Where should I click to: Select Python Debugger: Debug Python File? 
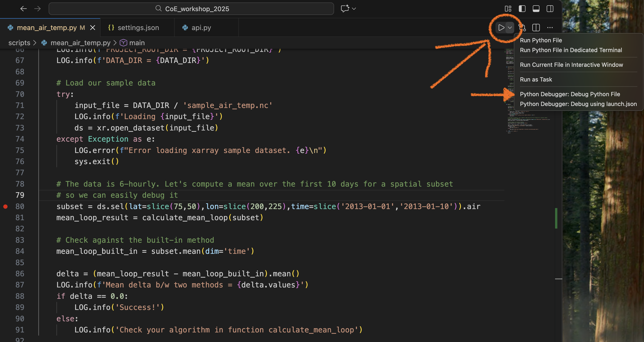[570, 94]
